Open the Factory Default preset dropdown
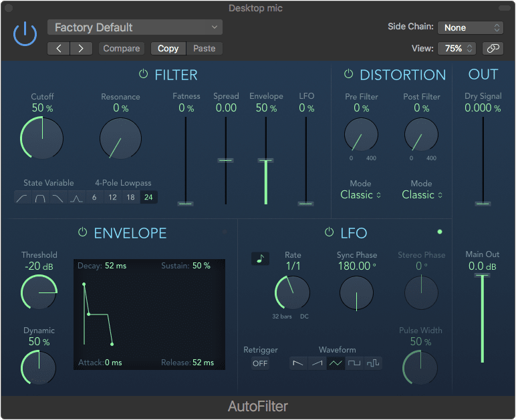Viewport: 516px width, 420px height. [135, 27]
